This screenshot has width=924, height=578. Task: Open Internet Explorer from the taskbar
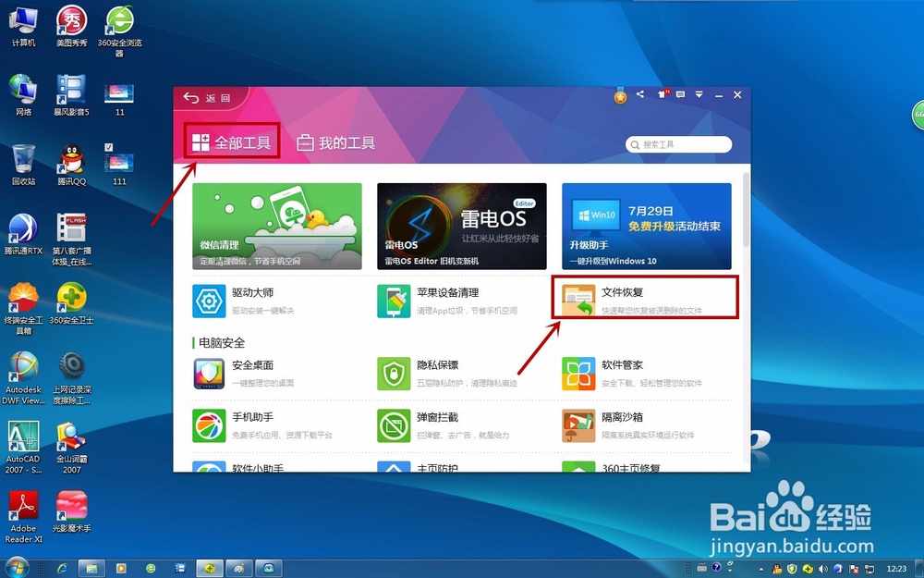(62, 569)
